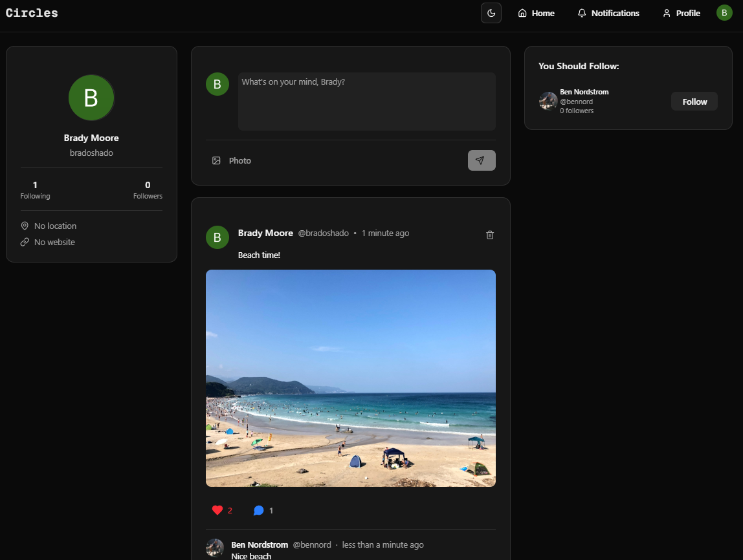The image size is (743, 560).
Task: Open the Notifications page
Action: click(x=608, y=13)
